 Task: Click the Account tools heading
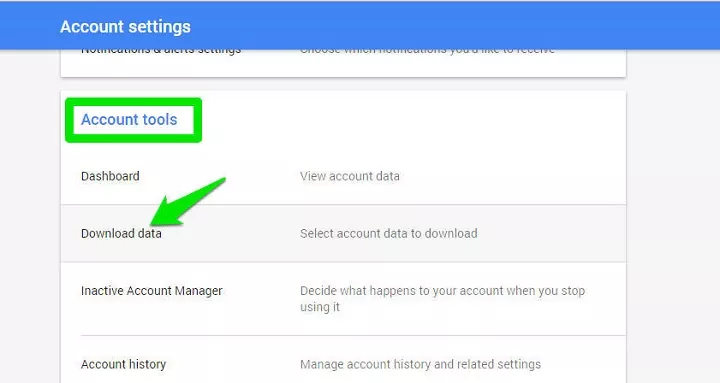pos(129,120)
